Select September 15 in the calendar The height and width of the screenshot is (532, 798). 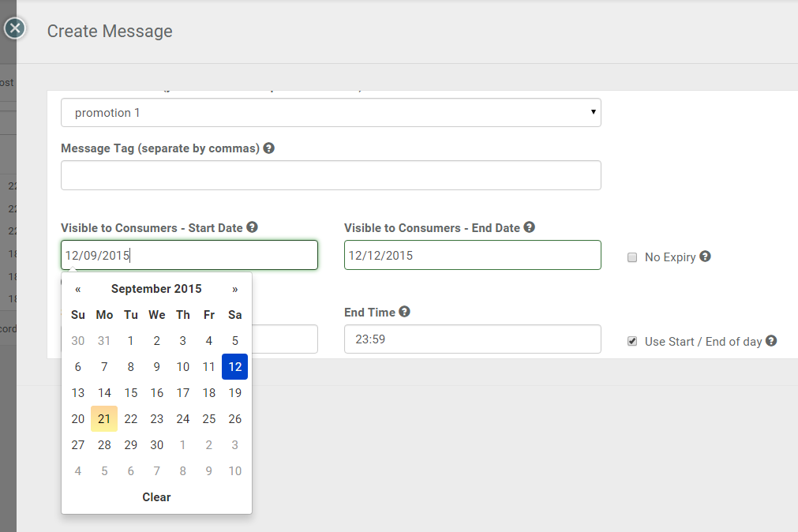[x=130, y=392]
